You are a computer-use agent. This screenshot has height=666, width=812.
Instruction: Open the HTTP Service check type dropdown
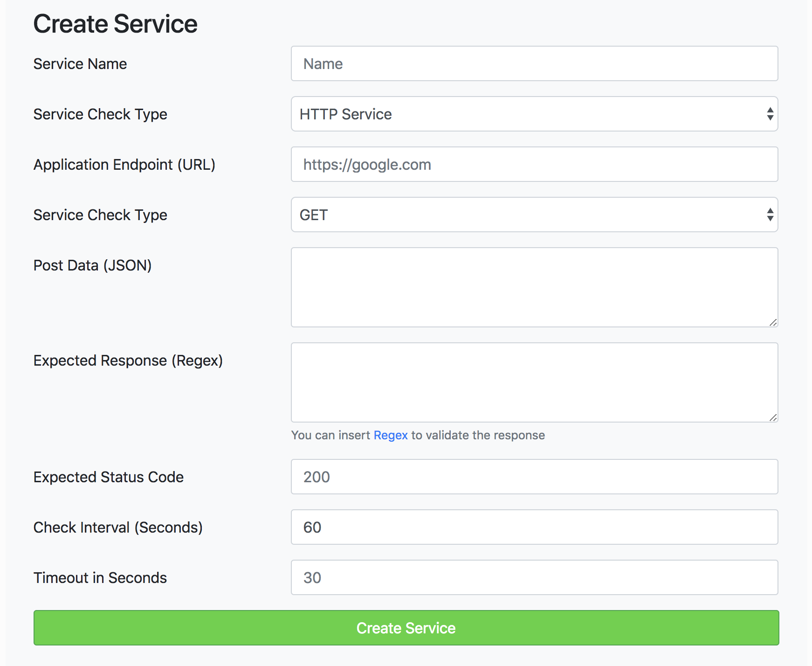click(534, 114)
